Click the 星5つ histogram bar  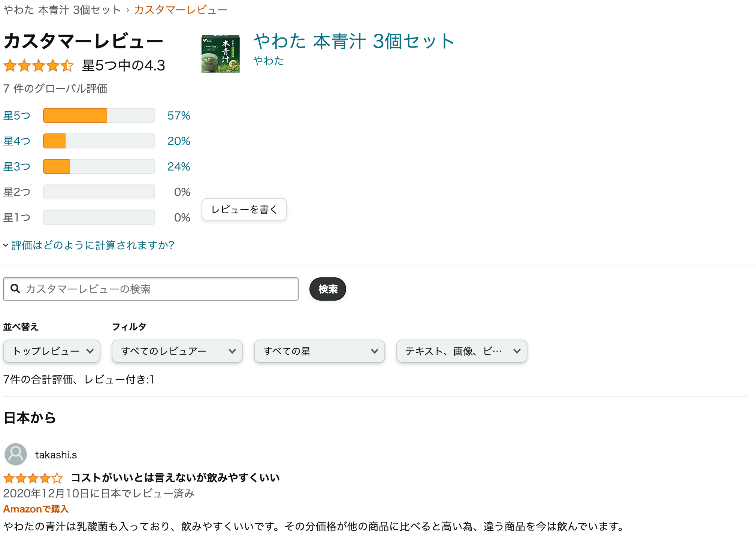99,115
